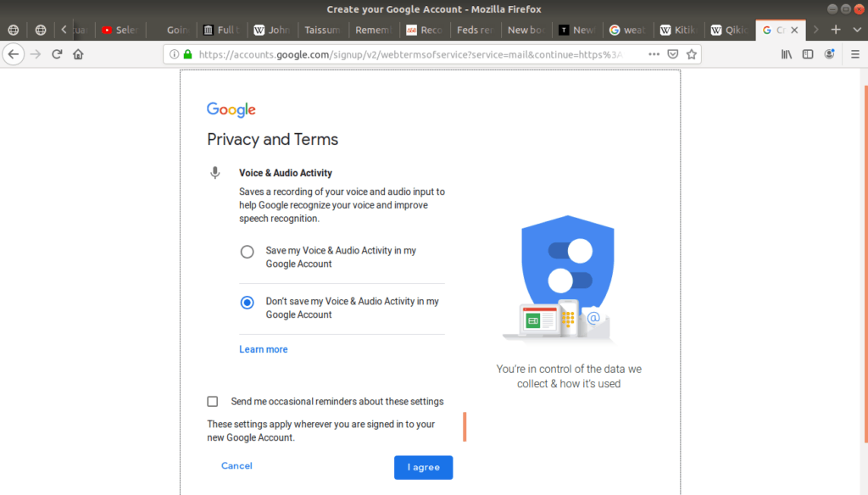Select Save my Voice & Audio Activity
This screenshot has width=868, height=495.
(247, 252)
